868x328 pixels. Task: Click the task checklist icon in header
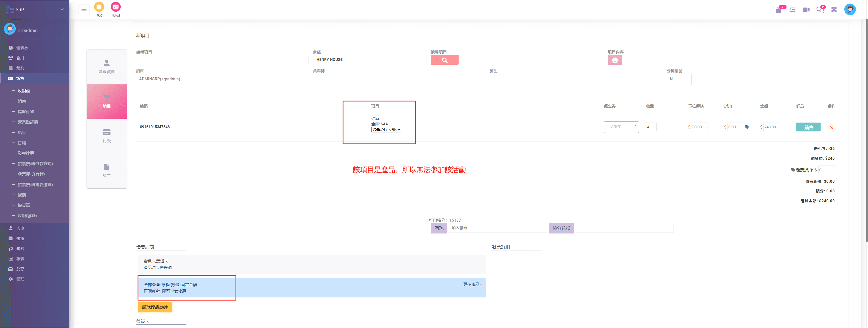793,10
